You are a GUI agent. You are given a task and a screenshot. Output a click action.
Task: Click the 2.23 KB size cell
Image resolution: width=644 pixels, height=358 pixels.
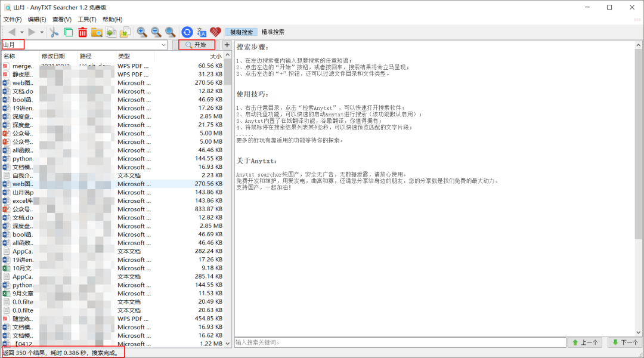click(212, 175)
